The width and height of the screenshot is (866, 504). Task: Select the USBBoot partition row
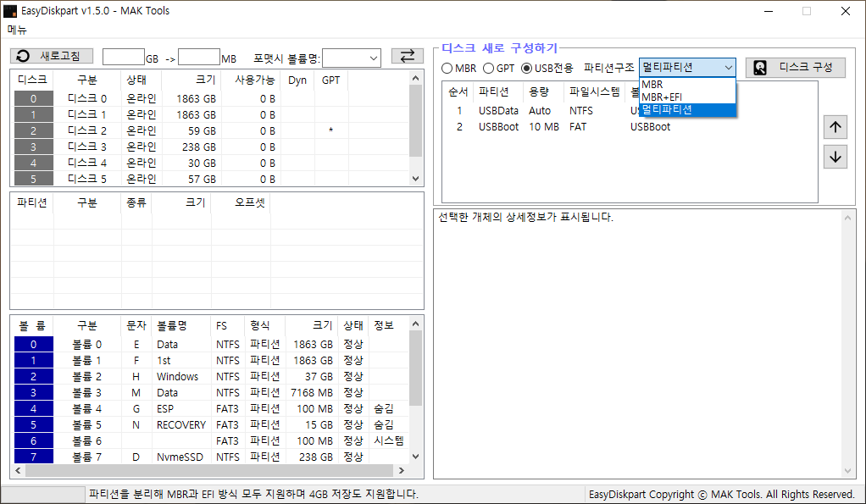point(630,127)
